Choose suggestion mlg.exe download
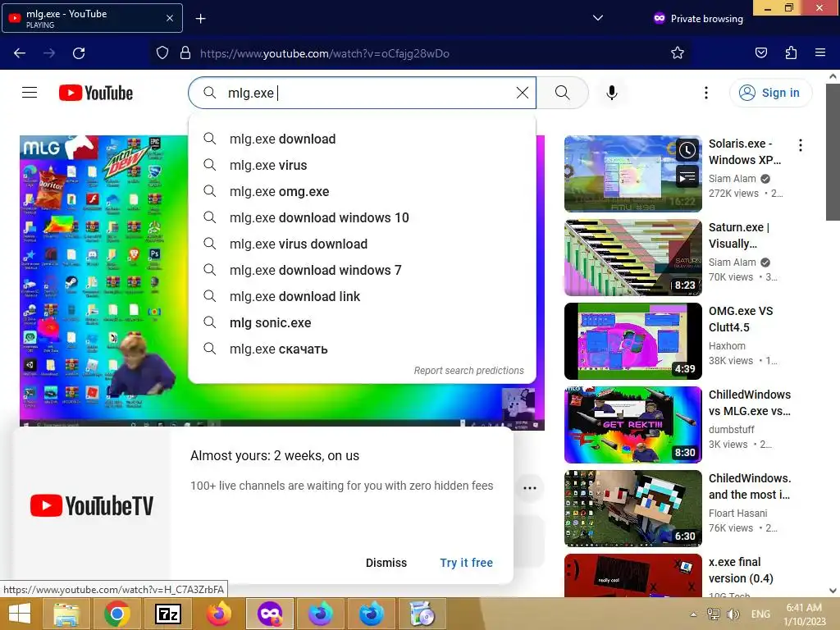This screenshot has height=630, width=840. (x=362, y=139)
